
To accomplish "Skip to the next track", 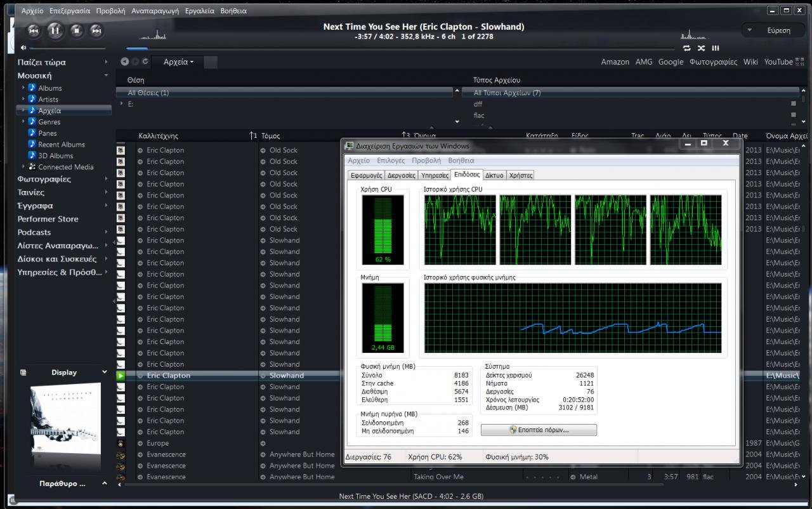I will [96, 30].
